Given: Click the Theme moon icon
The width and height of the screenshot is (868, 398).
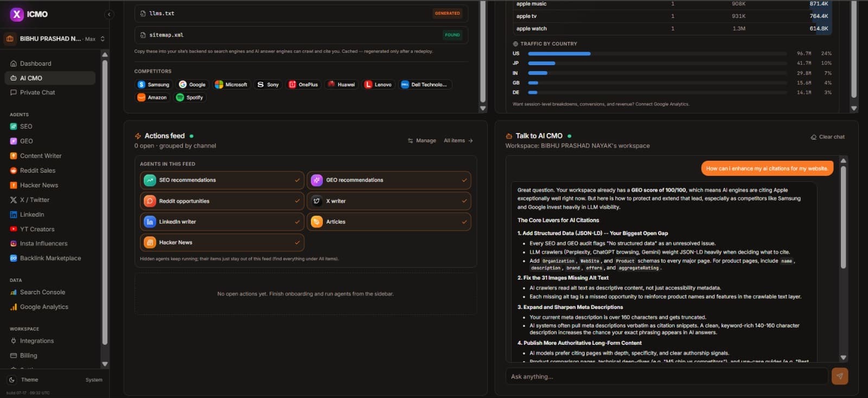Looking at the screenshot, I should coord(12,380).
